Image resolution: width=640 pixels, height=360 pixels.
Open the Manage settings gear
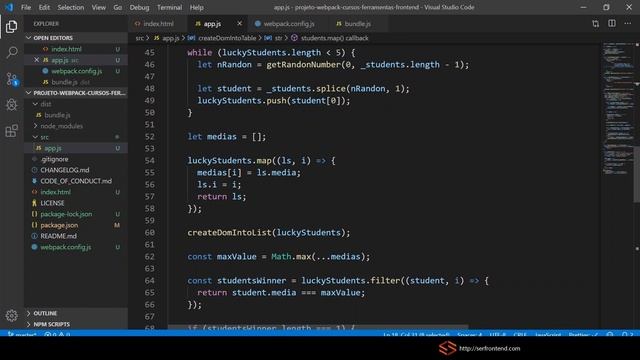pos(11,315)
